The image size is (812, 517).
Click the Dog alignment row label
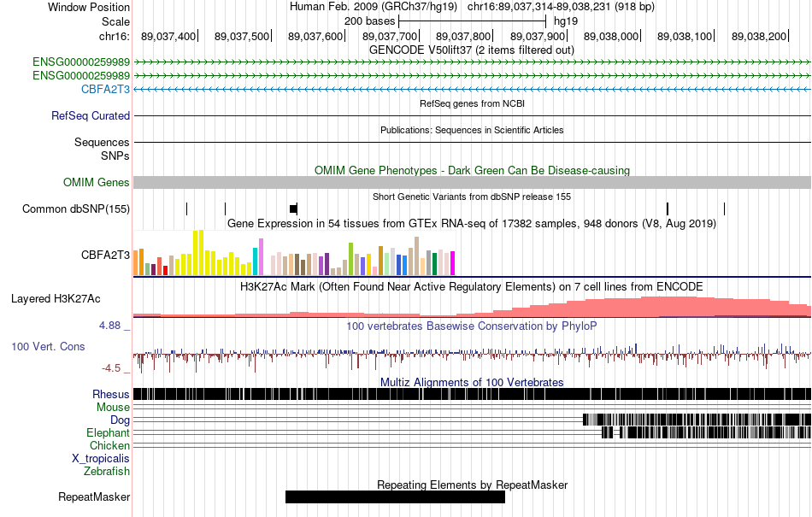(x=120, y=420)
